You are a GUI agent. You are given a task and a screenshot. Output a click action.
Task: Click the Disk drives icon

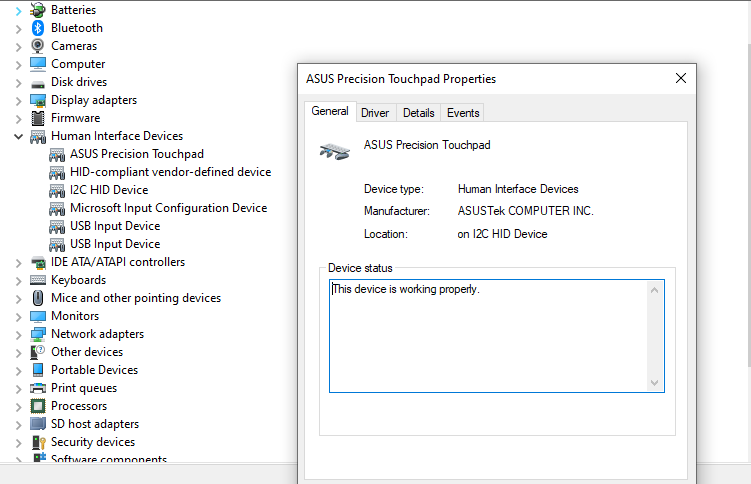[38, 84]
